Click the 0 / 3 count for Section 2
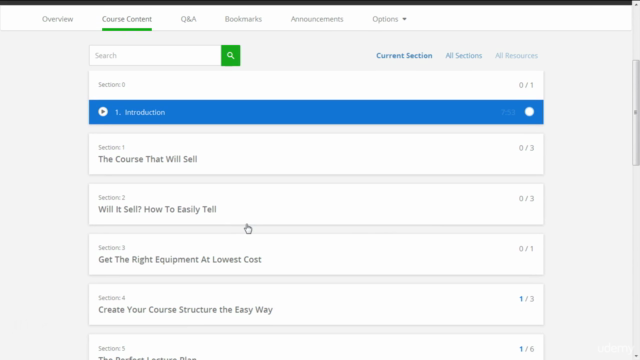The width and height of the screenshot is (640, 360). 526,198
